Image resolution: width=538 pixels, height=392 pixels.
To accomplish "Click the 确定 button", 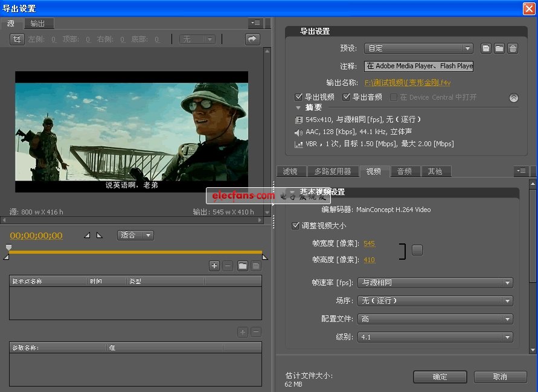I will [440, 376].
